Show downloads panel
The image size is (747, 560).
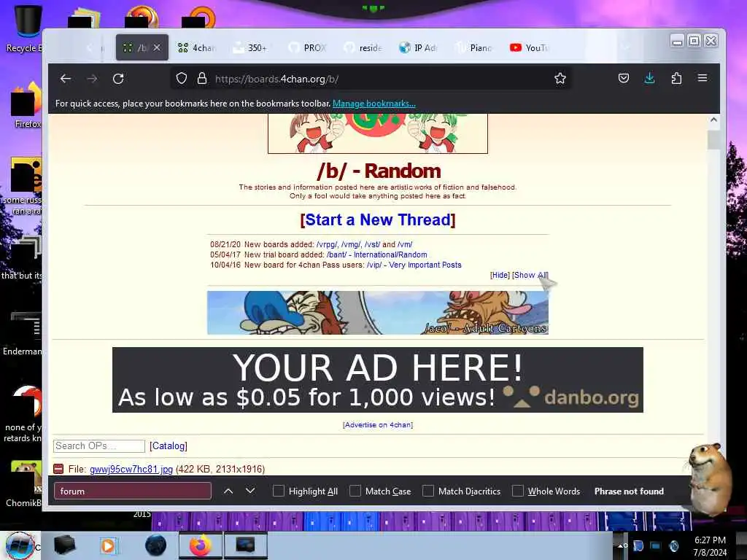650,79
